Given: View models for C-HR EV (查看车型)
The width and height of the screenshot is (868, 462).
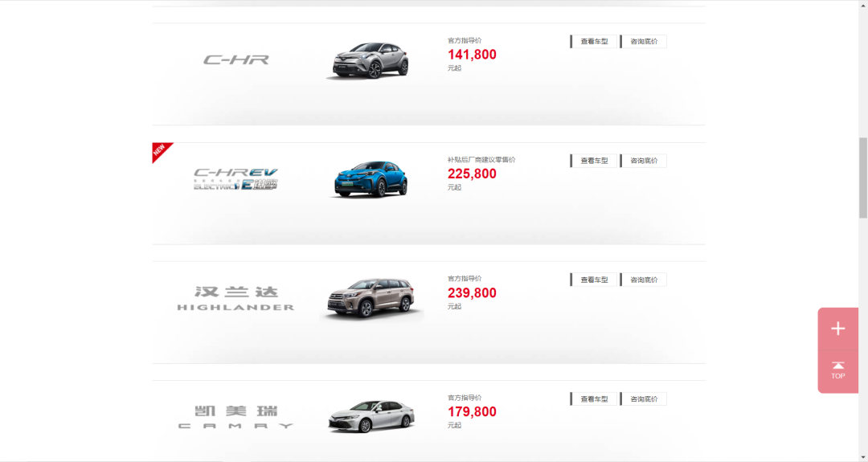Looking at the screenshot, I should (593, 161).
